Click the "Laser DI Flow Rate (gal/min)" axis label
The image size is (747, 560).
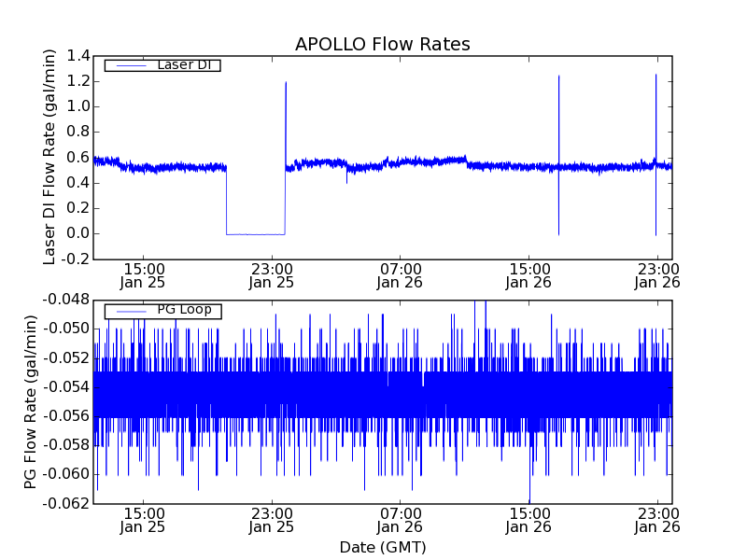(49, 157)
